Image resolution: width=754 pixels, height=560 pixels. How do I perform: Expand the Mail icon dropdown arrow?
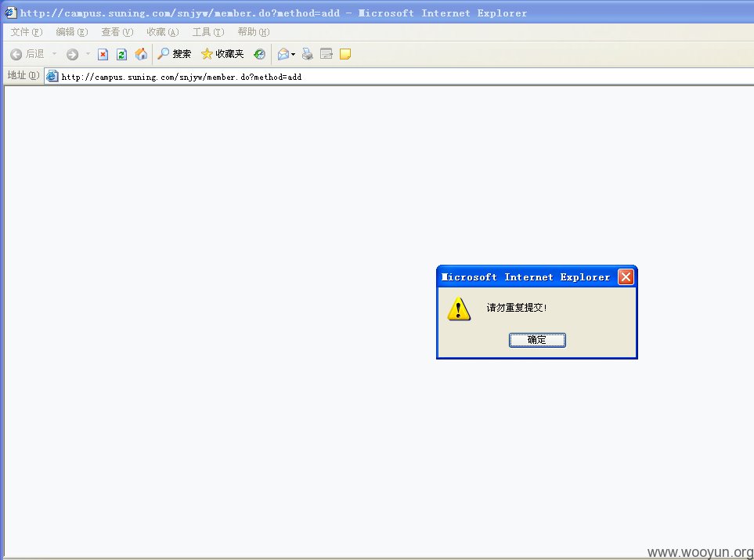(294, 54)
